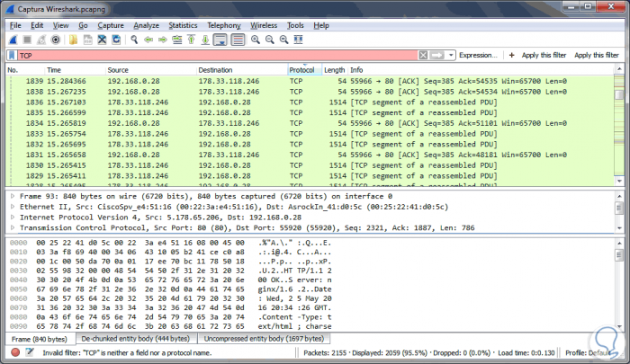The width and height of the screenshot is (630, 364).
Task: Click hex dump pane scrollbar up arrow
Action: coord(619,243)
